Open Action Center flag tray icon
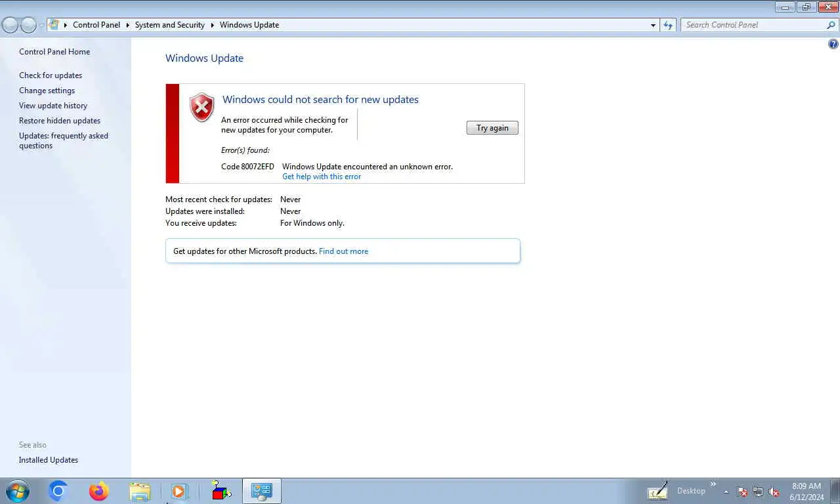The width and height of the screenshot is (840, 504). pos(742,492)
